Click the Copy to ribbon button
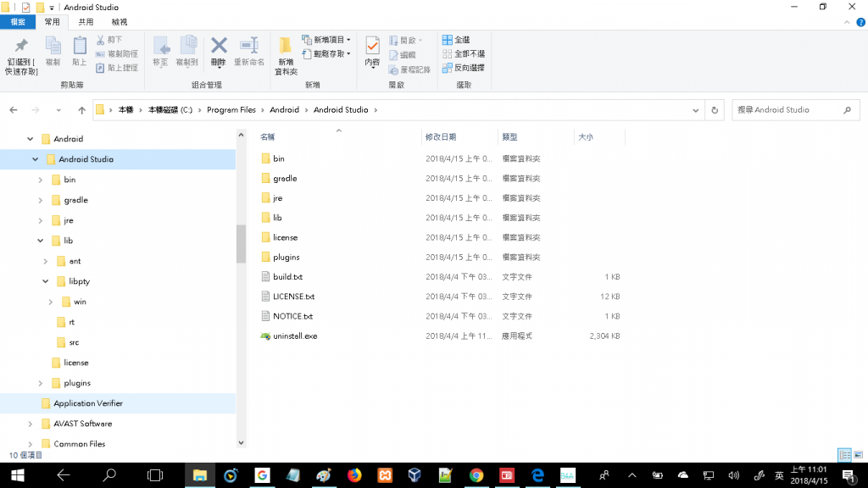 [187, 52]
